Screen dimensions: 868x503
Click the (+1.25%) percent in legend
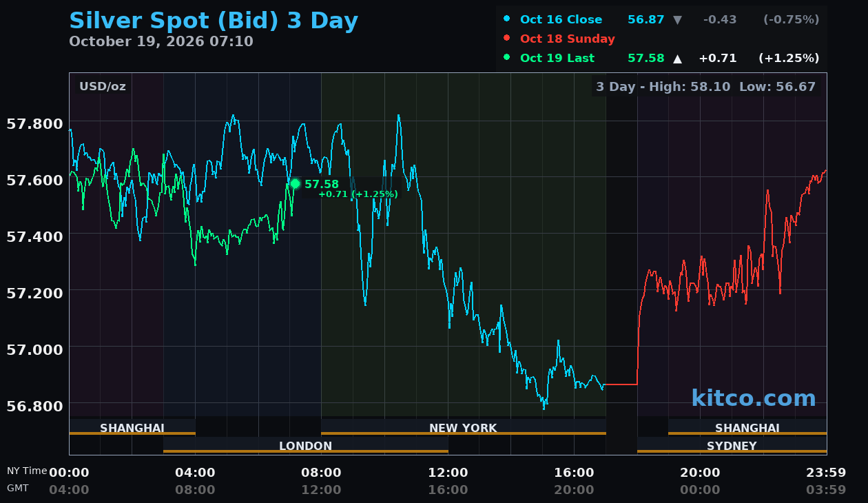(x=789, y=58)
